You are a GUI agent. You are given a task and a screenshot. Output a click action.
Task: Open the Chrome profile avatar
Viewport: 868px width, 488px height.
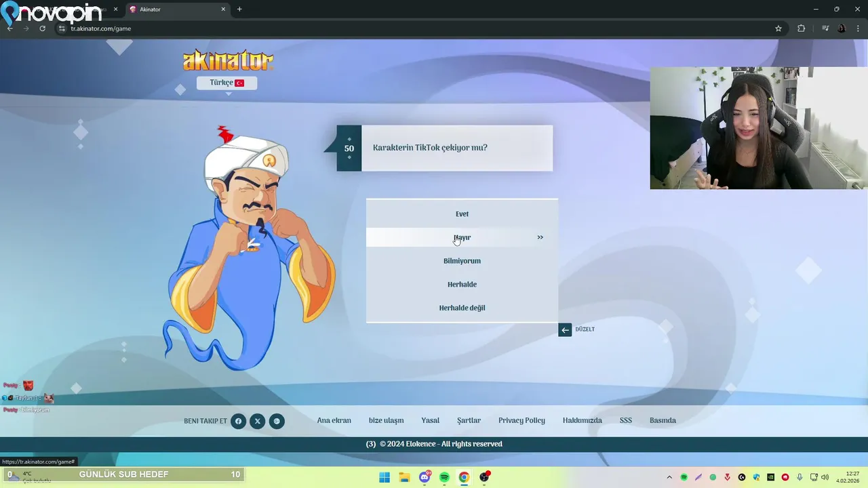842,28
